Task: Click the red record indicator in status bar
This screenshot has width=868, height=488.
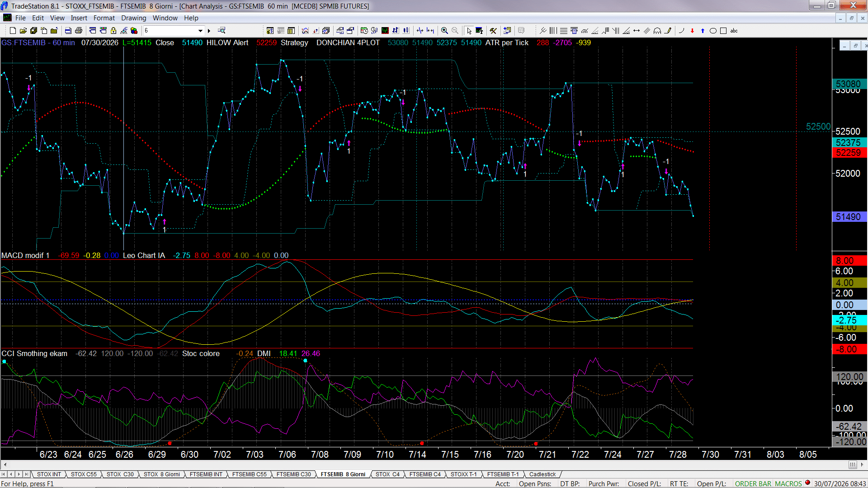Action: click(x=807, y=483)
